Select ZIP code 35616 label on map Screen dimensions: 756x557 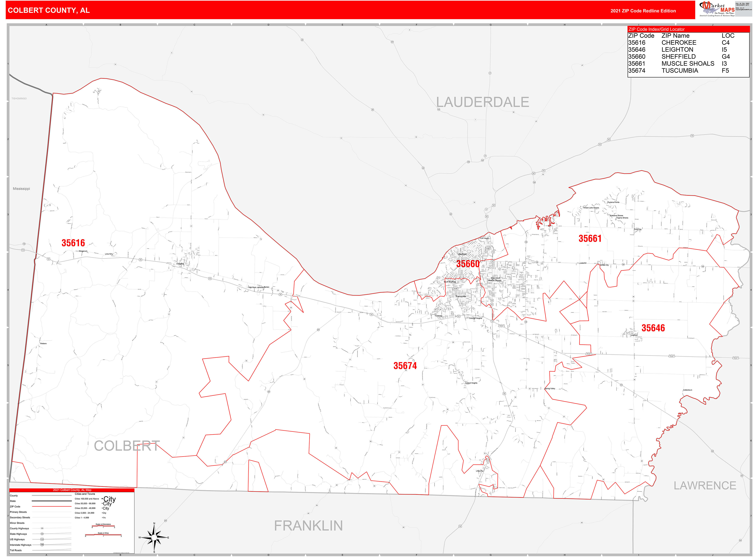[x=73, y=243]
